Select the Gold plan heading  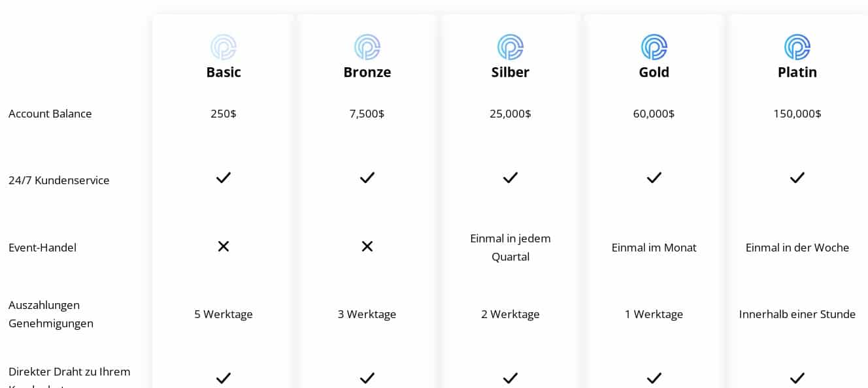[x=654, y=72]
